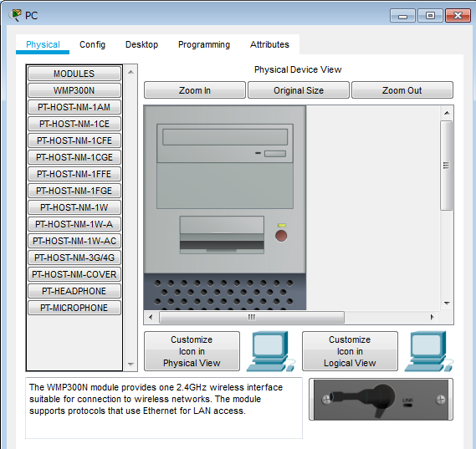Screen dimensions: 476x449
Task: Click the Packet Tracer icon in title bar
Action: pyautogui.click(x=15, y=15)
